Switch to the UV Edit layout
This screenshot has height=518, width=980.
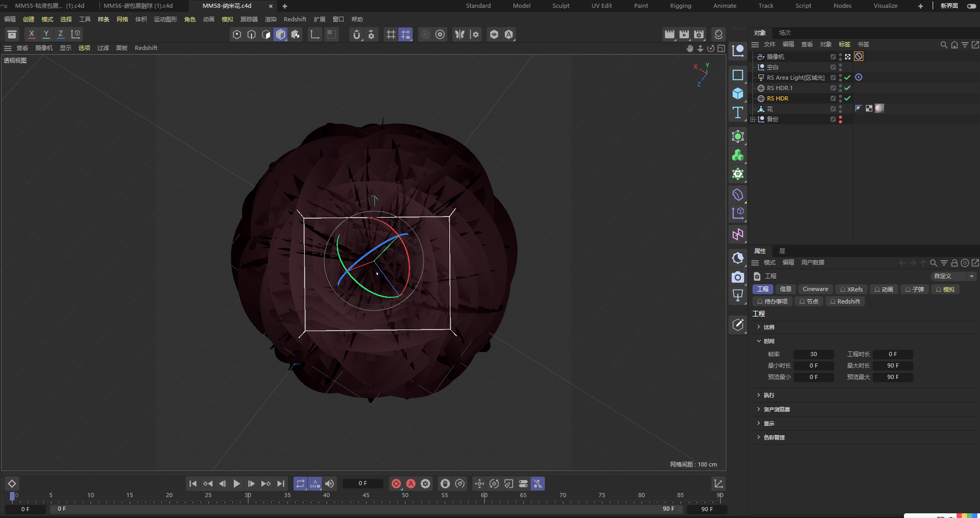[x=601, y=6]
